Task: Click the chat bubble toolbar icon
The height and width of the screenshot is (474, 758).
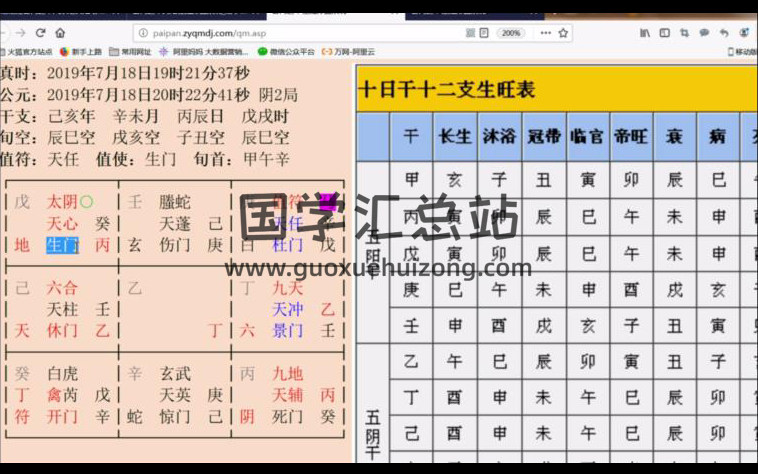Action: click(x=705, y=32)
